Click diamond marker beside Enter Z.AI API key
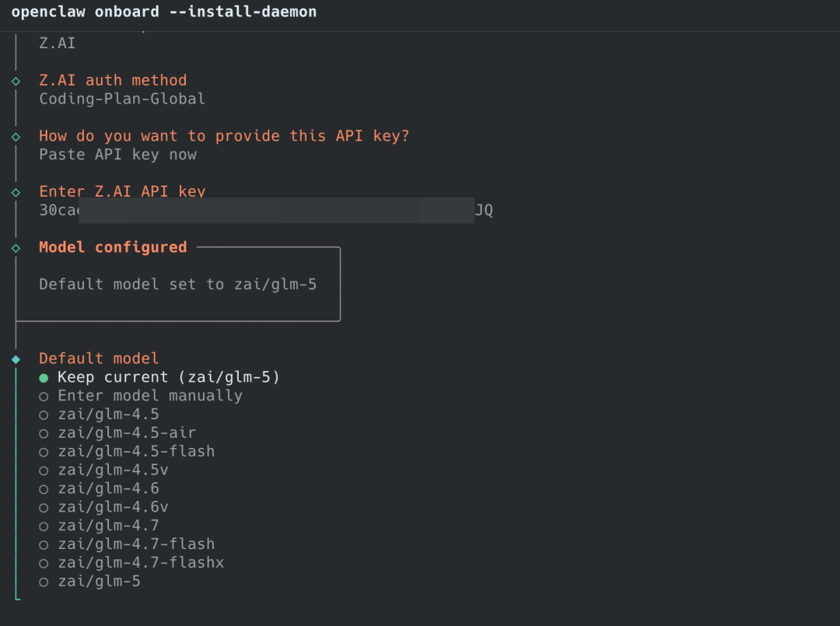The width and height of the screenshot is (840, 626). (x=16, y=192)
